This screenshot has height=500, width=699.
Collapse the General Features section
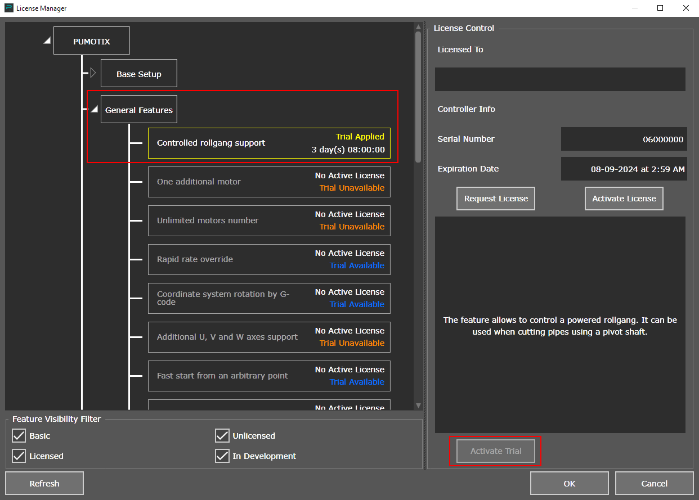(x=93, y=110)
